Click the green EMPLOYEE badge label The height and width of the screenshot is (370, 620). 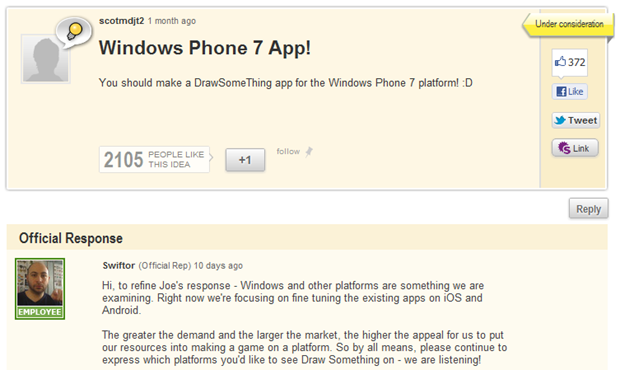pyautogui.click(x=40, y=312)
